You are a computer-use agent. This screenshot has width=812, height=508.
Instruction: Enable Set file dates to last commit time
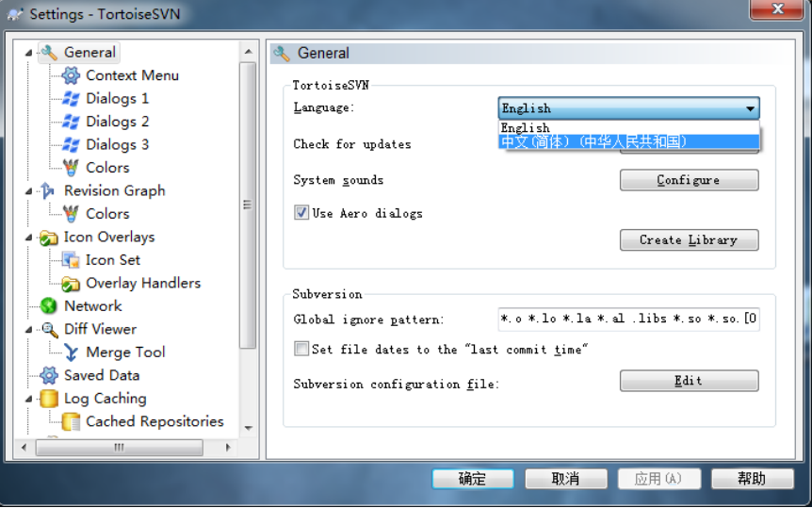tap(301, 349)
